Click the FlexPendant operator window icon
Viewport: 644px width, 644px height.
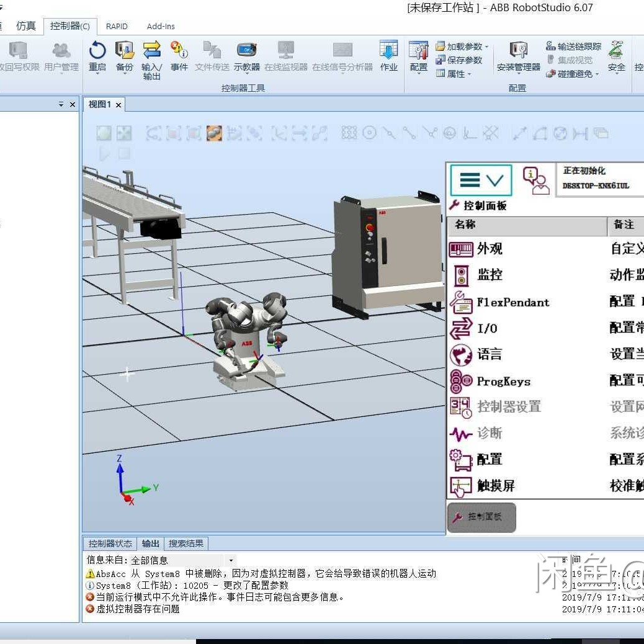(535, 181)
